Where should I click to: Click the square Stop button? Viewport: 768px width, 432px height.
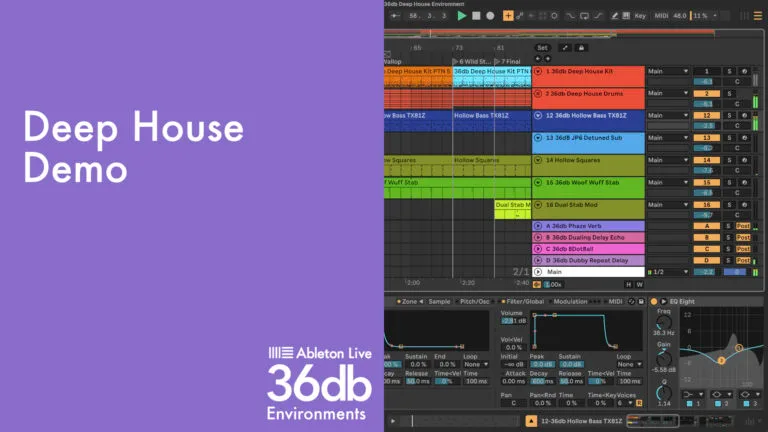tap(476, 16)
